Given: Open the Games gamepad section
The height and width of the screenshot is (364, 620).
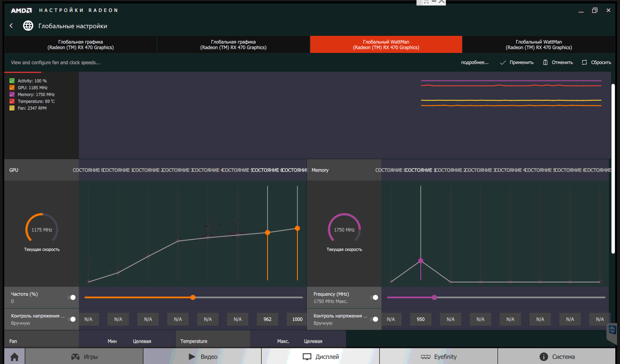Looking at the screenshot, I should click(84, 357).
